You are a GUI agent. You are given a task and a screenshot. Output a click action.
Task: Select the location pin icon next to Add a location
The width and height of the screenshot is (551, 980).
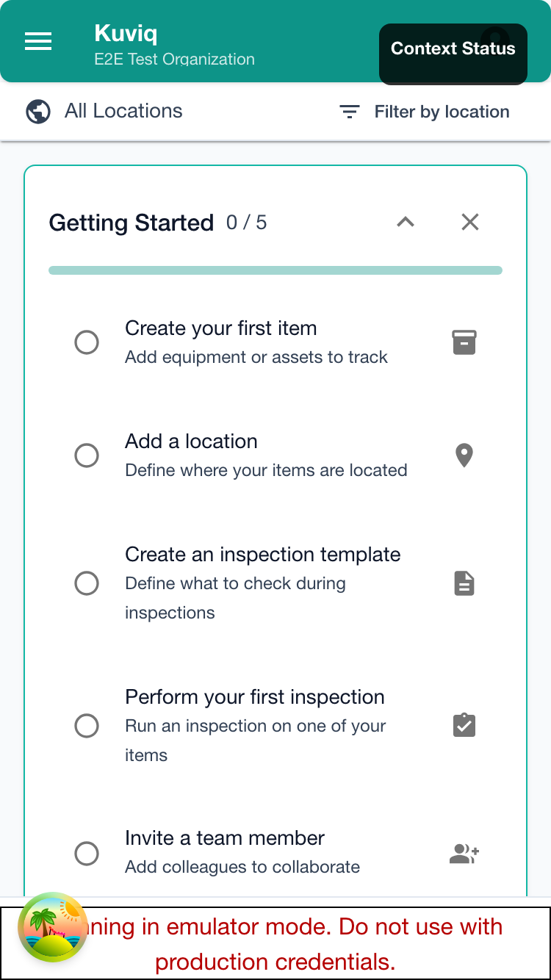pyautogui.click(x=464, y=455)
